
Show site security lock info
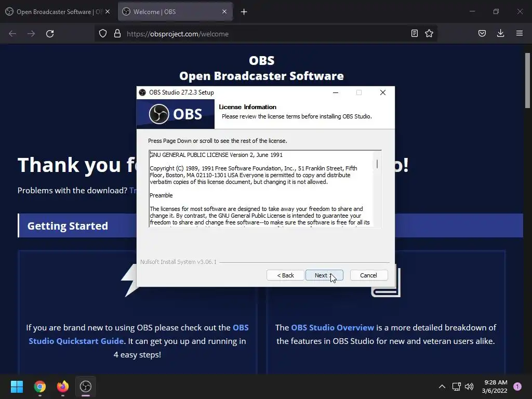pos(117,33)
